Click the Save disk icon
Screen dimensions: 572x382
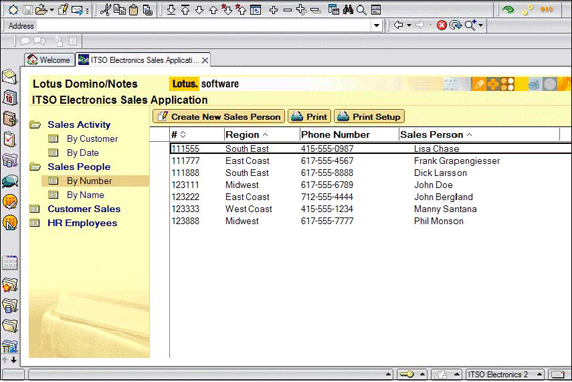27,10
